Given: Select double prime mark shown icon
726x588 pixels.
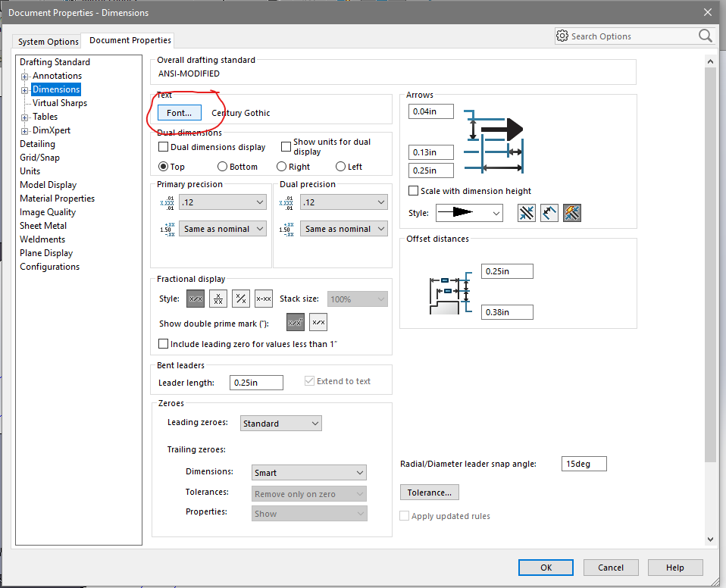Looking at the screenshot, I should (x=295, y=323).
